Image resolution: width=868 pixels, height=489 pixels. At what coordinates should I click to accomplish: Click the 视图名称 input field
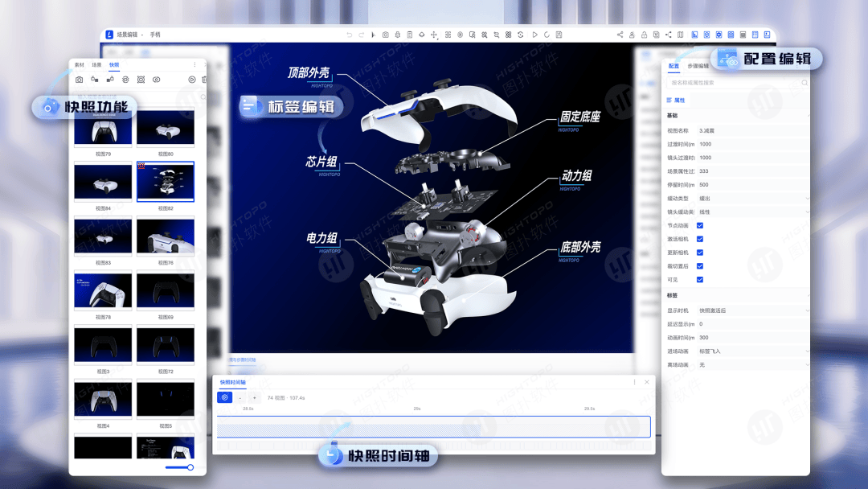click(x=753, y=131)
